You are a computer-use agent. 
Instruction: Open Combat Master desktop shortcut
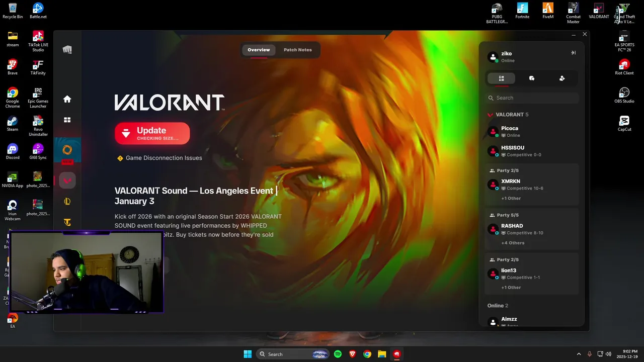(x=573, y=13)
